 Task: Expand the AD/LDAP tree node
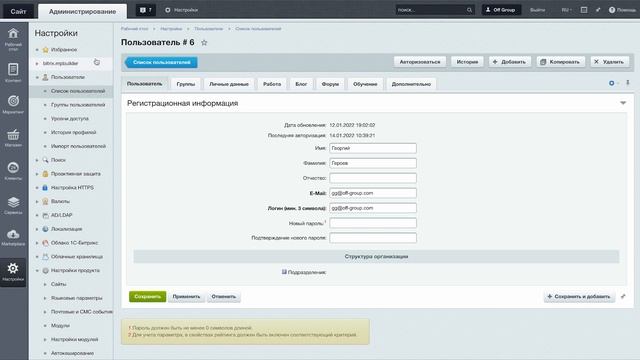[37, 216]
